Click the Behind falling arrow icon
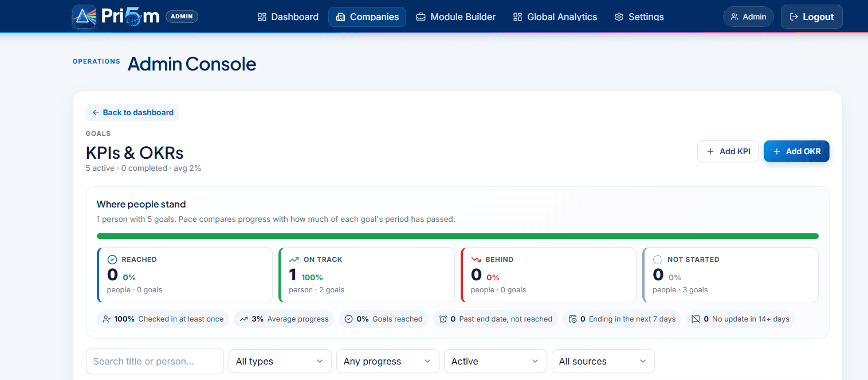Viewport: 868px width, 380px height. coord(476,260)
